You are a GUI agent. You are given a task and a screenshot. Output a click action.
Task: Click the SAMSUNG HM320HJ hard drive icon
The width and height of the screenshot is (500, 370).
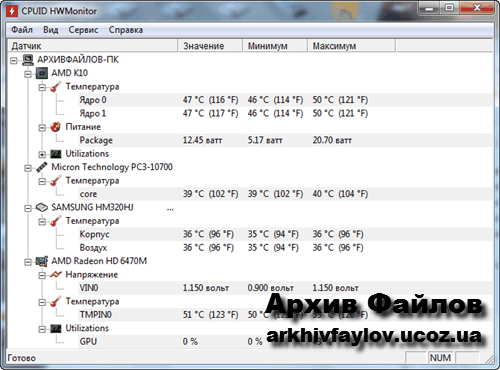42,207
